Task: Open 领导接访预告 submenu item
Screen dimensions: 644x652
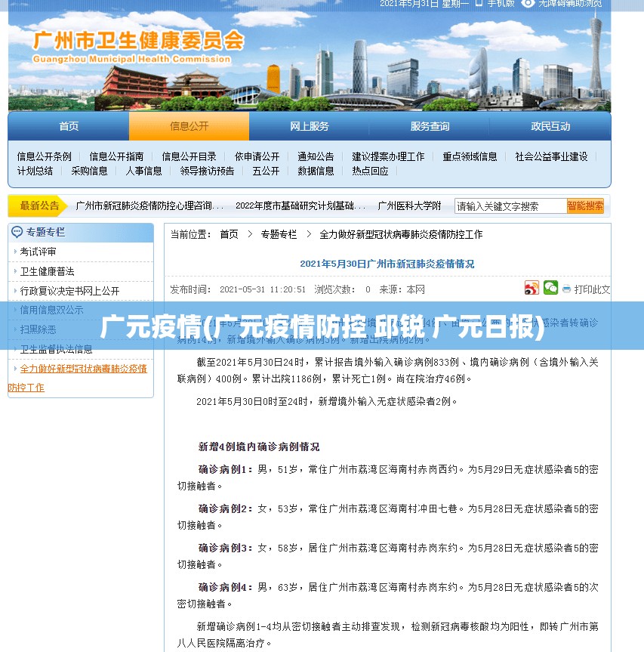Action: coord(207,171)
